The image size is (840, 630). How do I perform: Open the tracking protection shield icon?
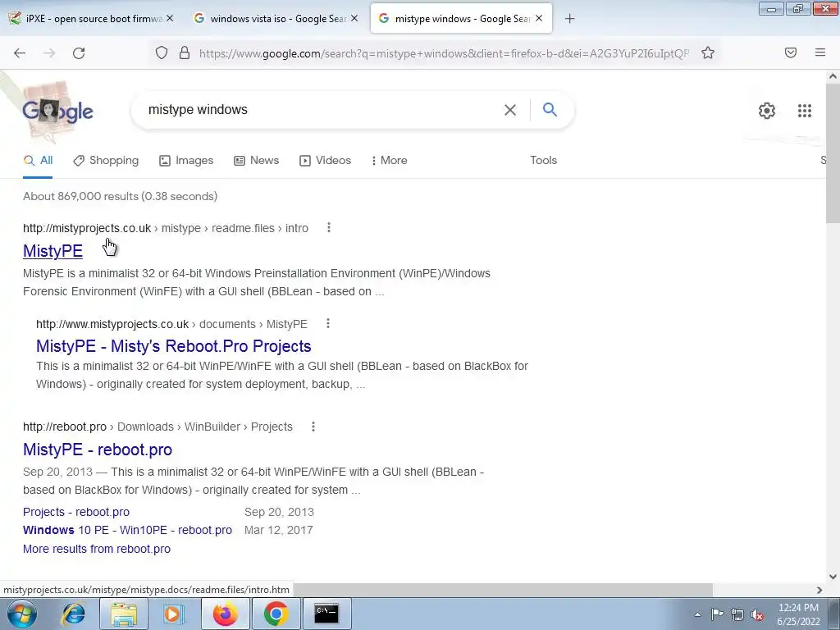pos(162,53)
